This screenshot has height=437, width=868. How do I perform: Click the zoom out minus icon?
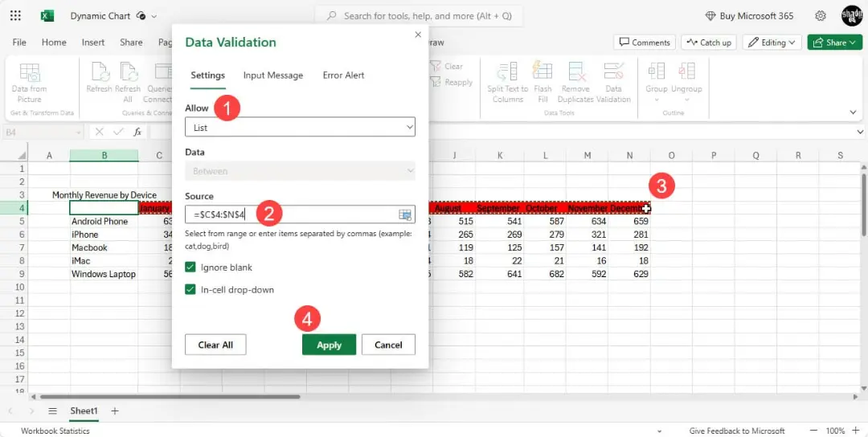813,431
